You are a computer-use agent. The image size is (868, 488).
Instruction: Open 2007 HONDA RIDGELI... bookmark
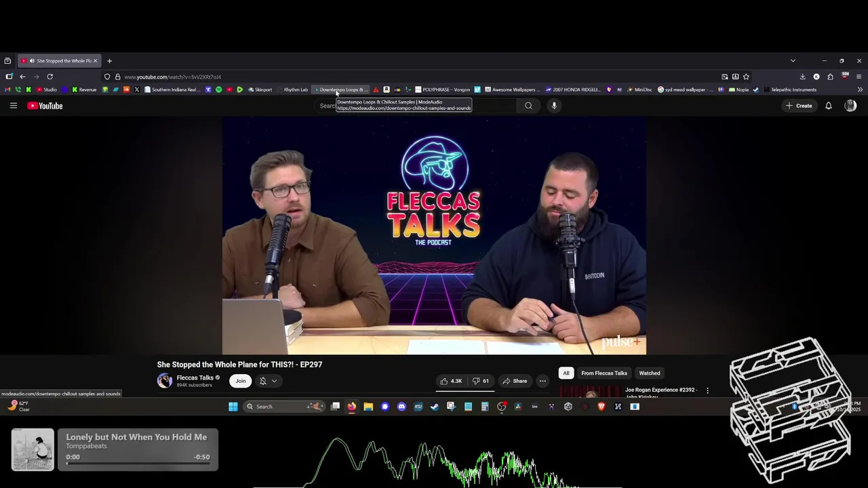574,89
